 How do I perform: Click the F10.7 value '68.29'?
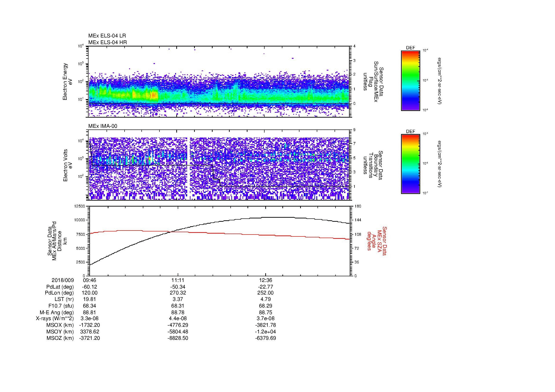(x=266, y=306)
